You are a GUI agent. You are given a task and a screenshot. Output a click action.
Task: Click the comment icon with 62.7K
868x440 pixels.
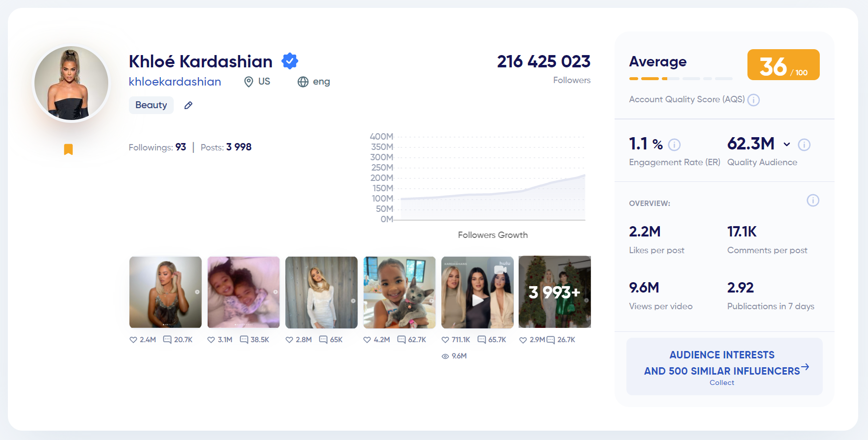[402, 340]
